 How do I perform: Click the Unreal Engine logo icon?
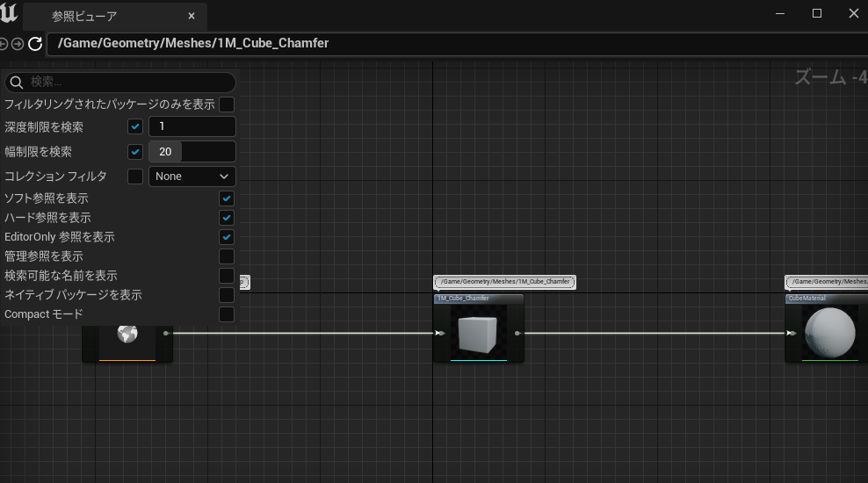[x=9, y=14]
